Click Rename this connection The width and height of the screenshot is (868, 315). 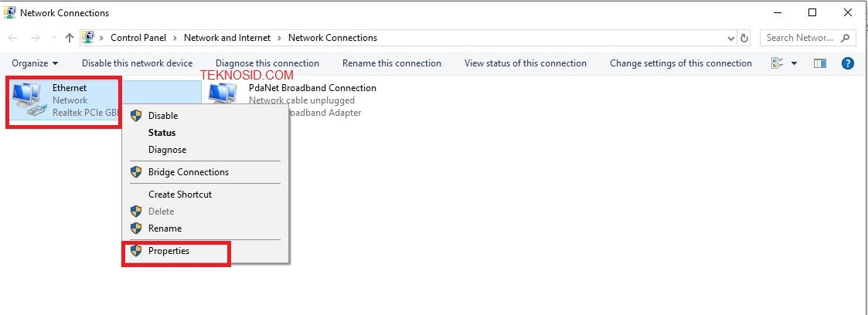tap(391, 63)
